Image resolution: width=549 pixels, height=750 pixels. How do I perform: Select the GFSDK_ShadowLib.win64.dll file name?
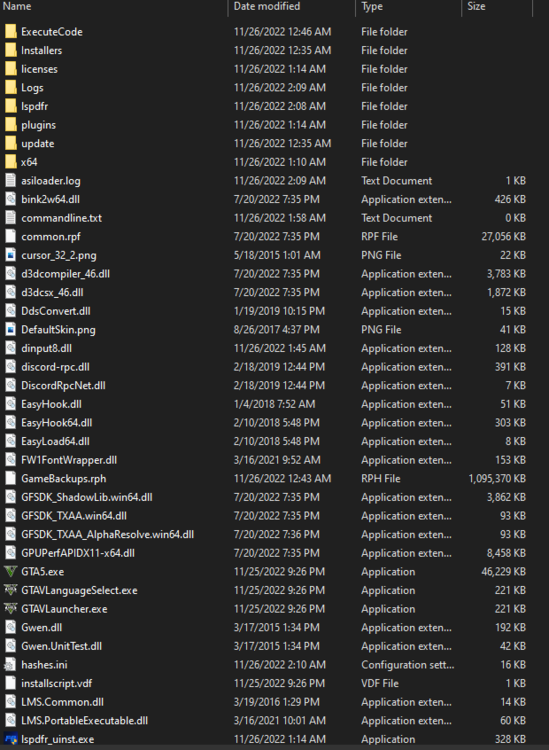(87, 497)
